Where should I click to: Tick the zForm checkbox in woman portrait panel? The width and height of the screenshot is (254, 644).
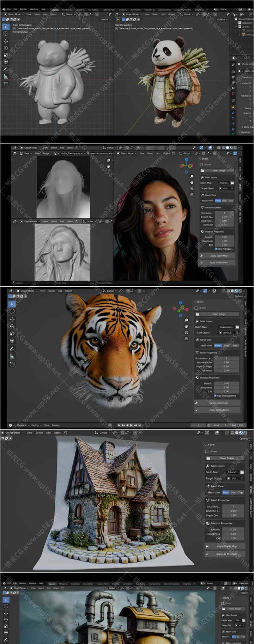(201, 165)
